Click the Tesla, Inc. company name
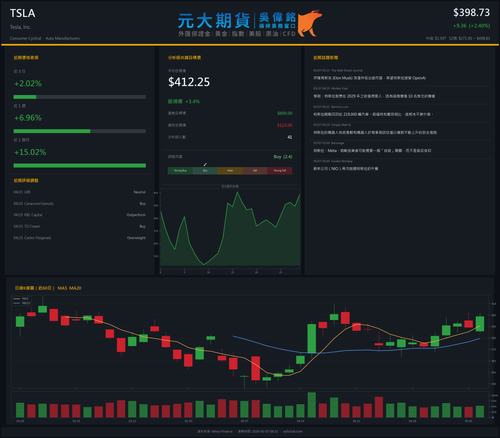Viewport: 500px width, 438px height. [20, 27]
